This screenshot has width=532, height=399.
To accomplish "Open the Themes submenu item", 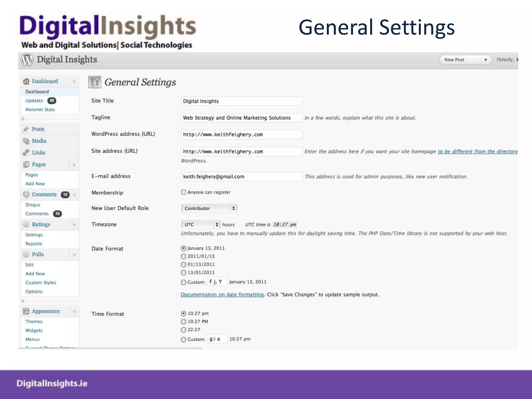I will 34,322.
